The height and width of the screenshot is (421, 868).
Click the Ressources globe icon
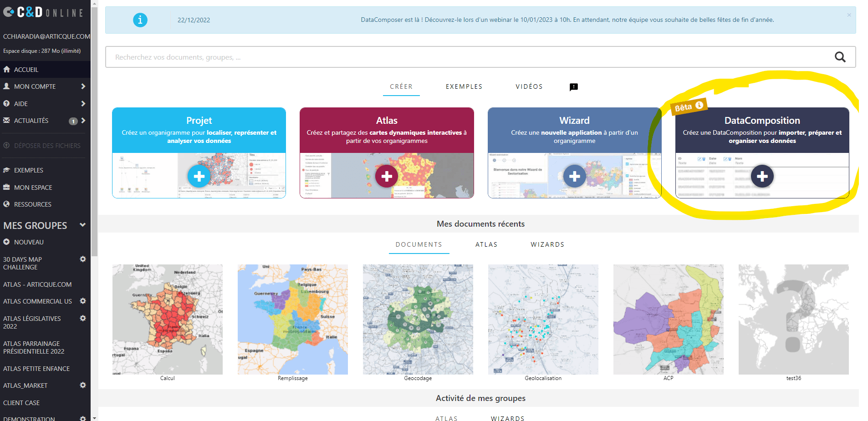[x=6, y=204]
